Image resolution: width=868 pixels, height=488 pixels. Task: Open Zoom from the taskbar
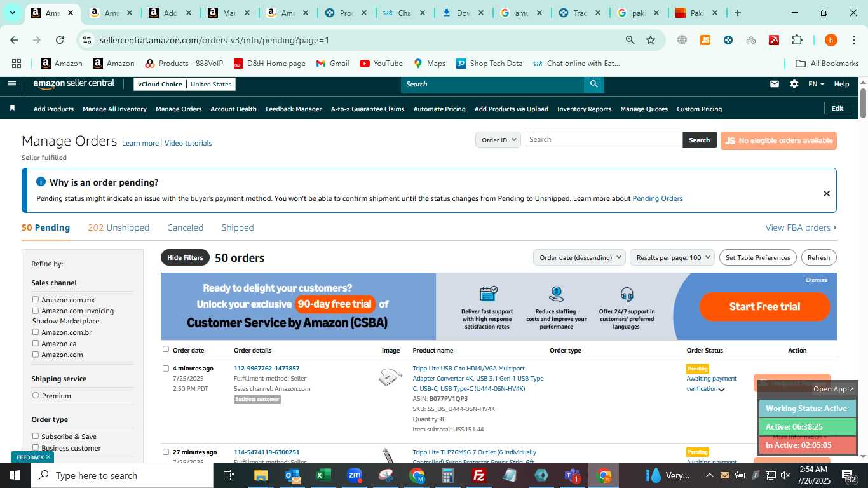tap(355, 475)
